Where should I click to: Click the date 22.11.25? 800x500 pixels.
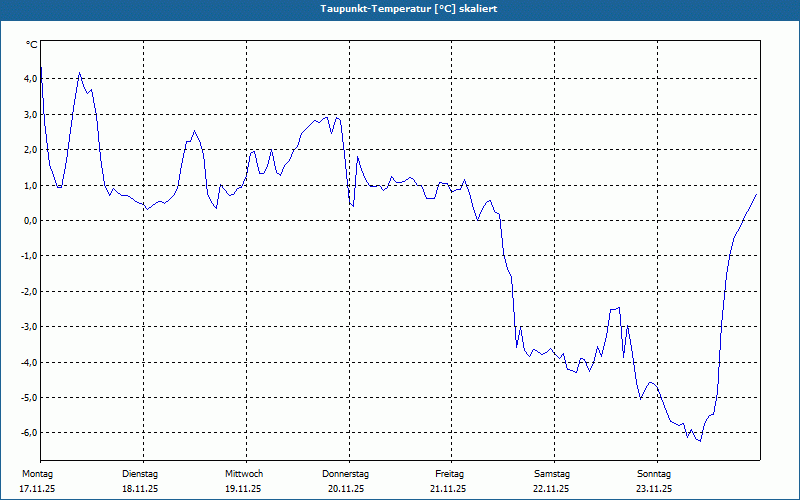click(551, 489)
